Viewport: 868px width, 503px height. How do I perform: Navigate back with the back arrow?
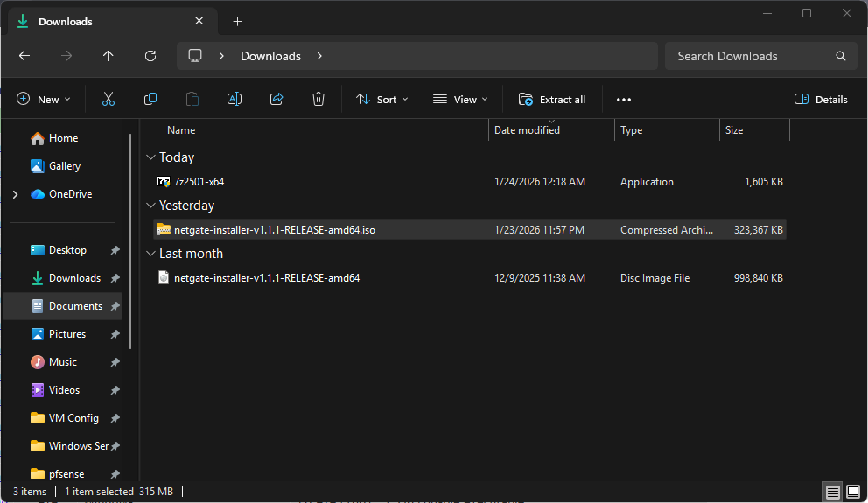24,56
